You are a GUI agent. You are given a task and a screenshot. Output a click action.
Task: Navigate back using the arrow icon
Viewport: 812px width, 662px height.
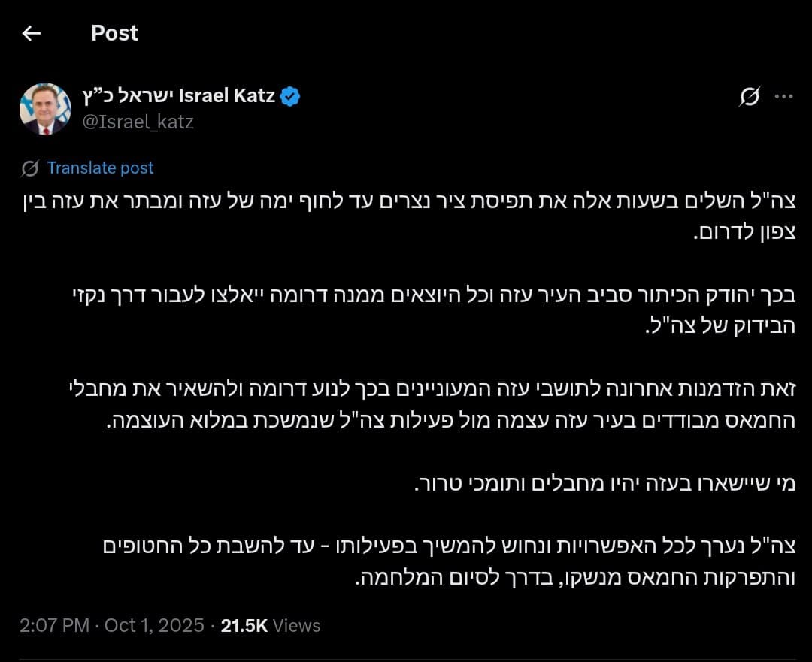(31, 32)
